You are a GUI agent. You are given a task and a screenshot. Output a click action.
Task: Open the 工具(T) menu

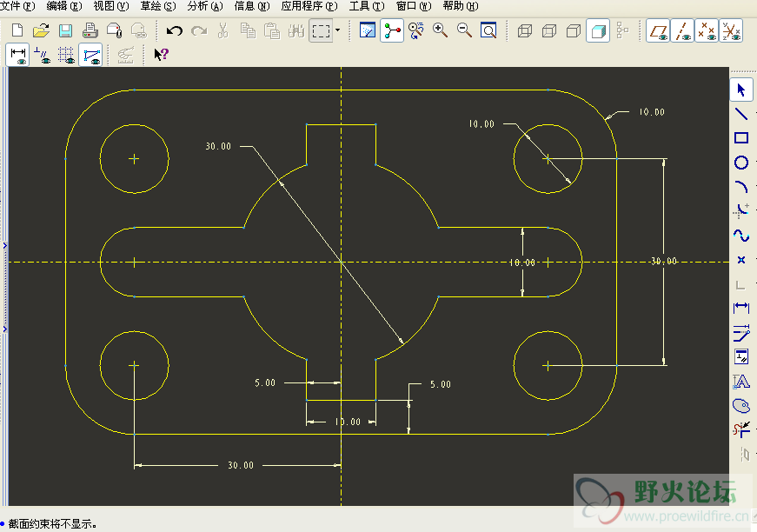click(x=367, y=6)
